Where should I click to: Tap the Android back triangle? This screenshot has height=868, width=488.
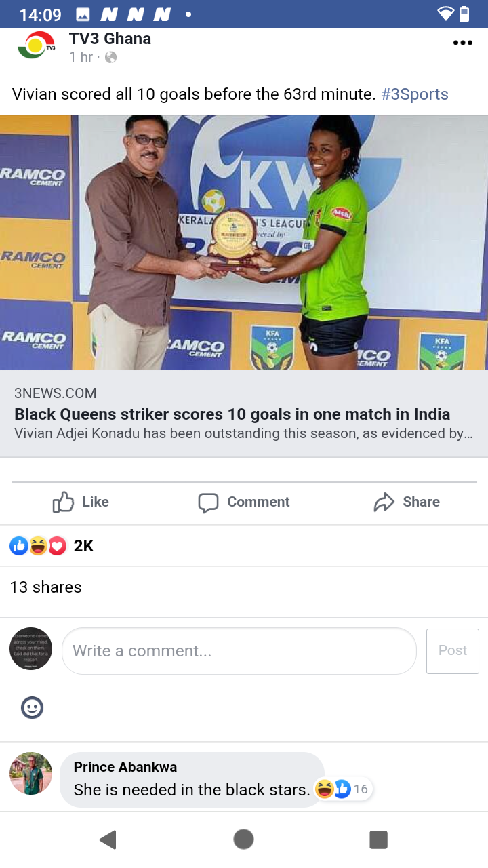(x=108, y=840)
